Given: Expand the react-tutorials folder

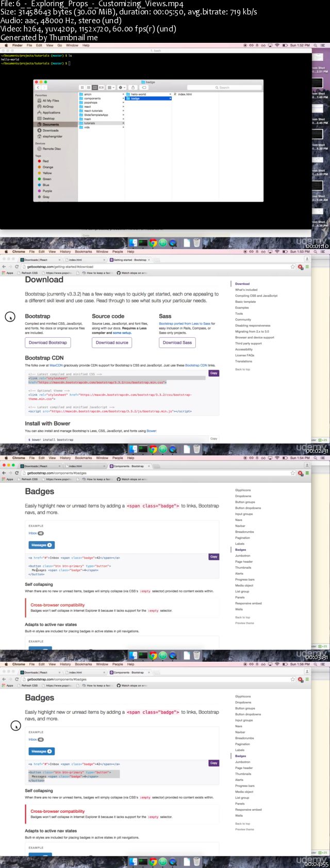Looking at the screenshot, I should 123,111.
